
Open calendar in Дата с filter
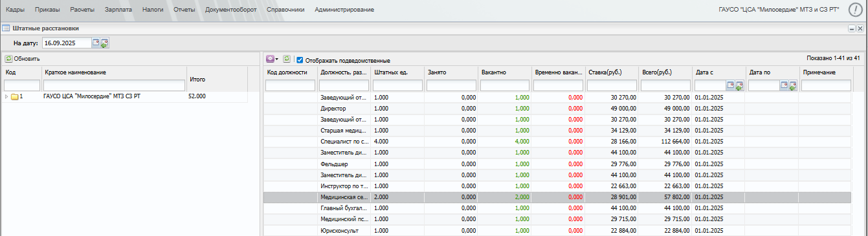click(x=730, y=85)
